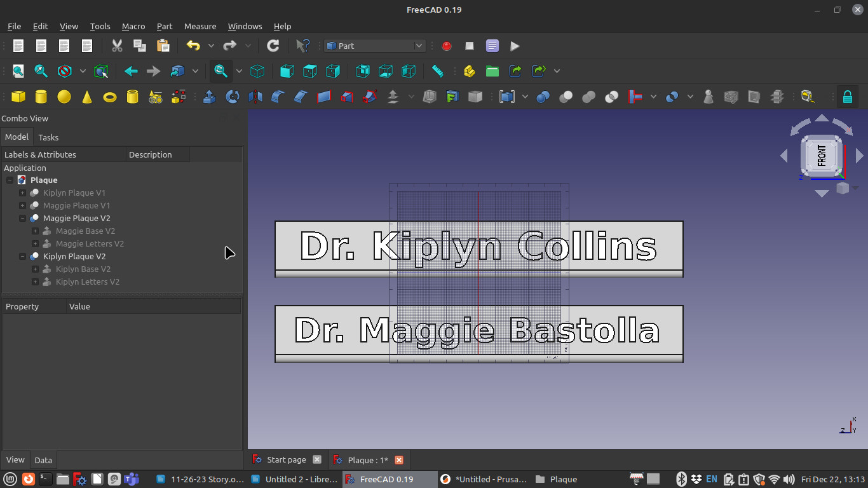Collapse the Kiplyn Plaque V2 node
Viewport: 868px width, 488px height.
(x=23, y=257)
